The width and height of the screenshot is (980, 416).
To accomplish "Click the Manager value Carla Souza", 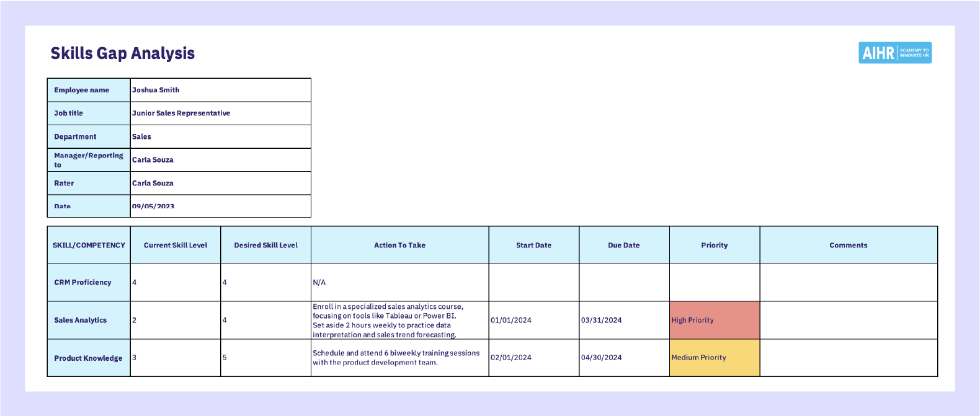I will pos(220,160).
